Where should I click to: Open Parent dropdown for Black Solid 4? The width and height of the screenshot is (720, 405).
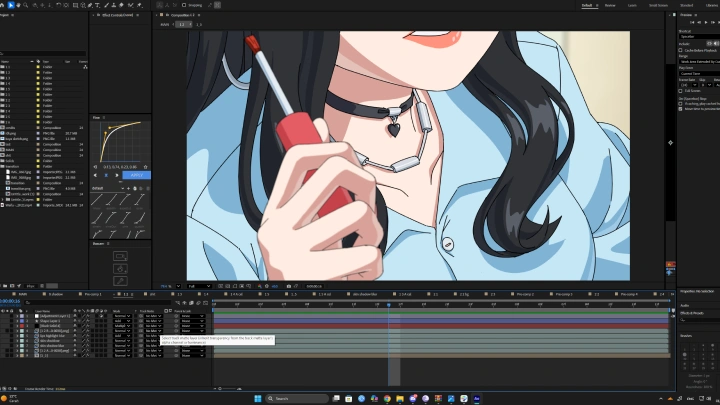(x=192, y=326)
